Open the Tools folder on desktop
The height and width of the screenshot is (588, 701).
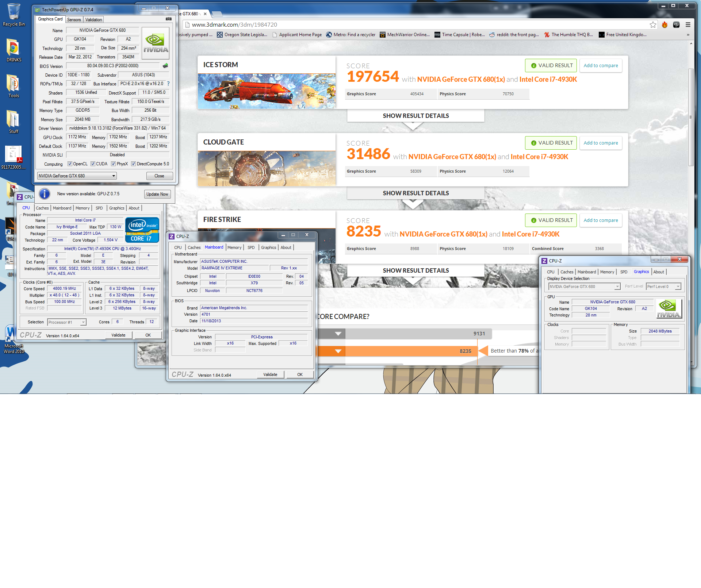point(14,86)
